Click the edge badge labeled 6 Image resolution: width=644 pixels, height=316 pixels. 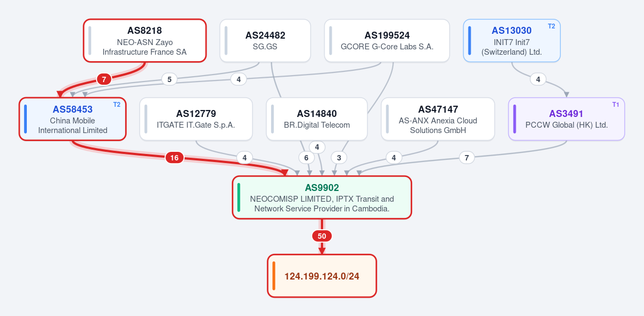point(306,158)
